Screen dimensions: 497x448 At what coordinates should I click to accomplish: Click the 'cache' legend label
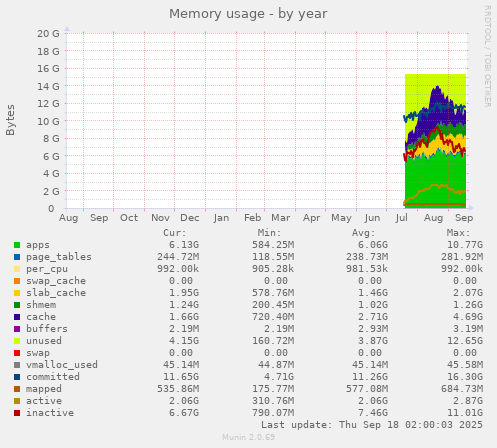point(41,317)
